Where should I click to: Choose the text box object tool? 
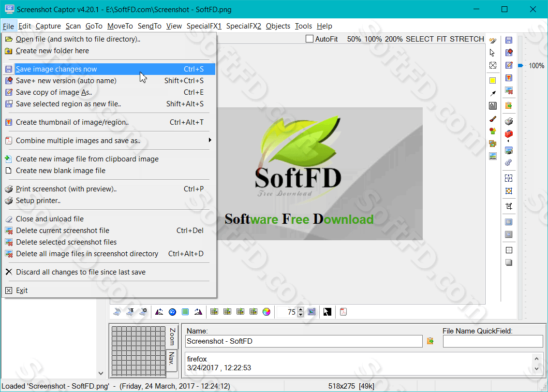coord(492,106)
